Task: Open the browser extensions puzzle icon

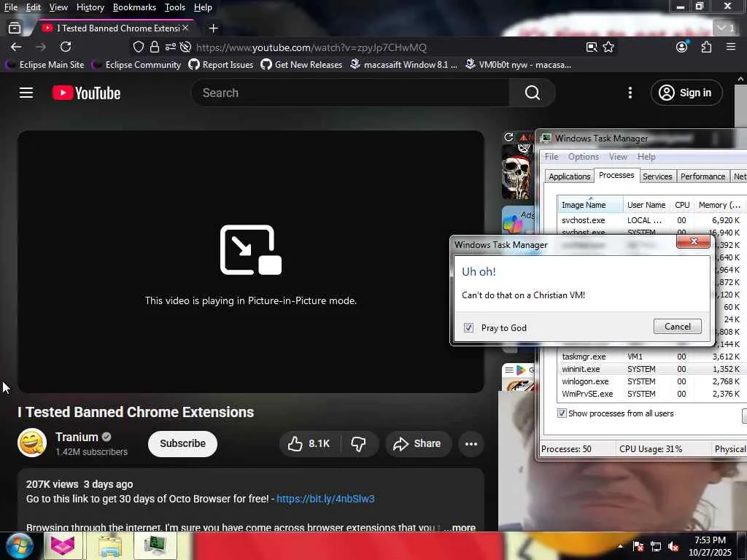Action: [x=706, y=47]
